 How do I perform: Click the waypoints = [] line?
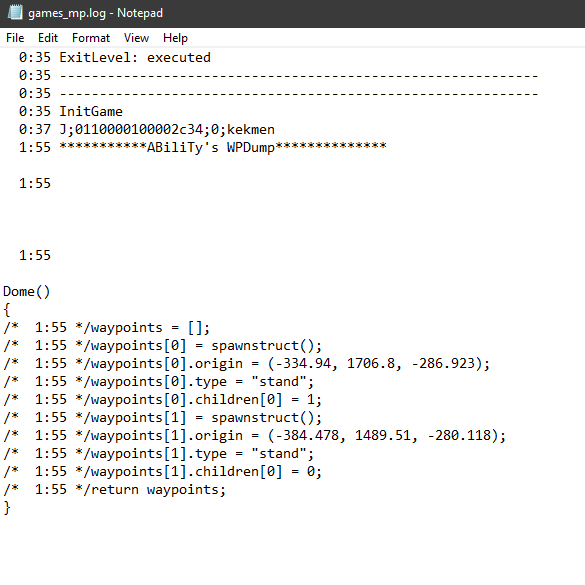click(106, 328)
